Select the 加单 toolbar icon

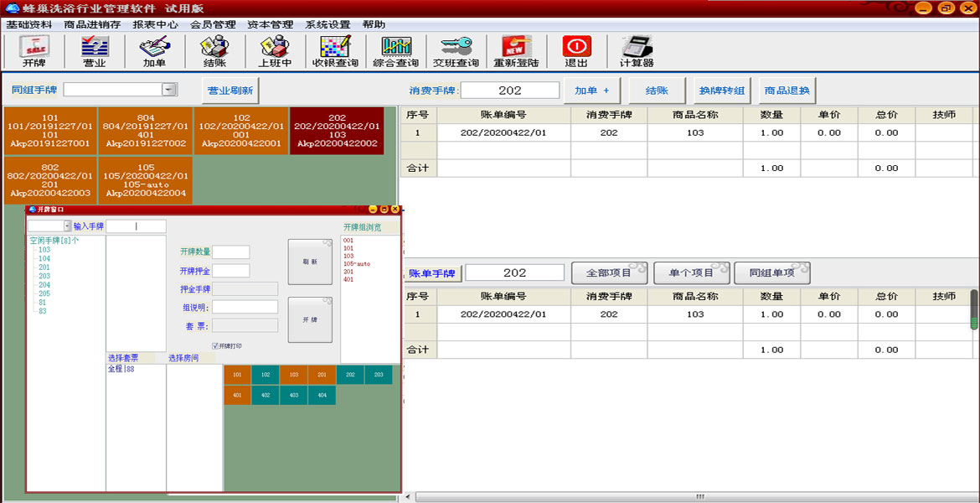pyautogui.click(x=154, y=51)
